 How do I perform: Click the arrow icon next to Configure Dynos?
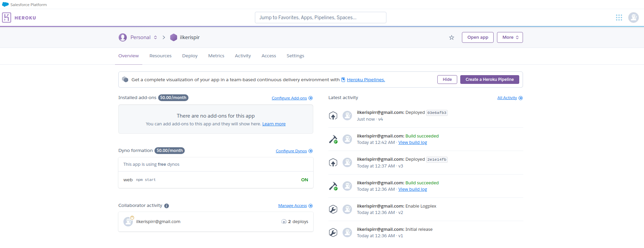click(311, 151)
